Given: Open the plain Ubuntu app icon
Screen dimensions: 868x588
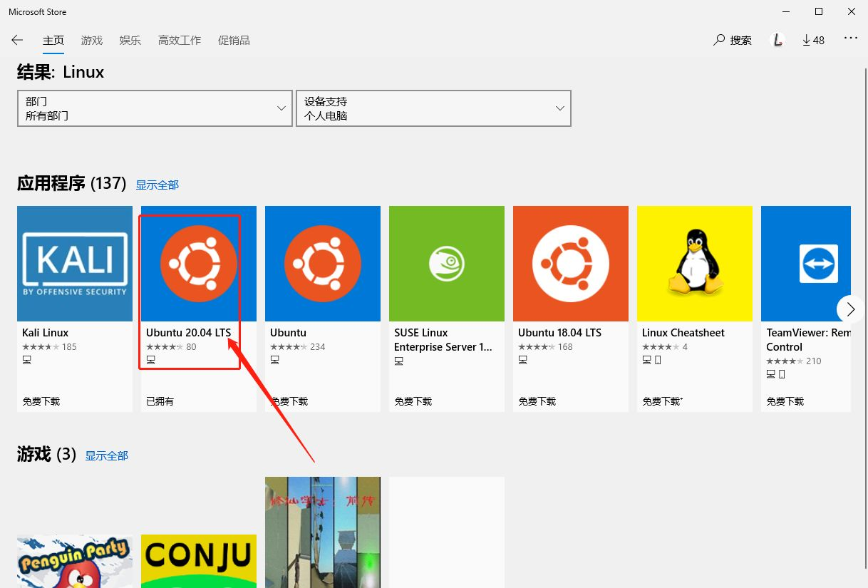Looking at the screenshot, I should pos(323,264).
